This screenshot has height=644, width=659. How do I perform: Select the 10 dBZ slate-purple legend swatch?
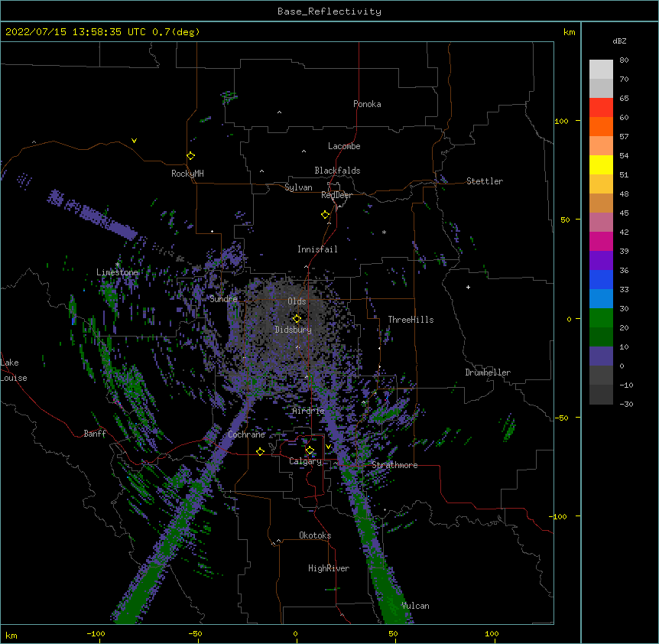pos(601,356)
